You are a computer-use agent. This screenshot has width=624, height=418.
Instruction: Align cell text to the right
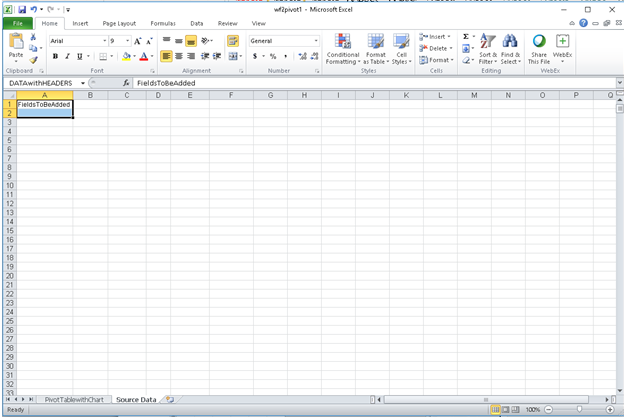191,56
